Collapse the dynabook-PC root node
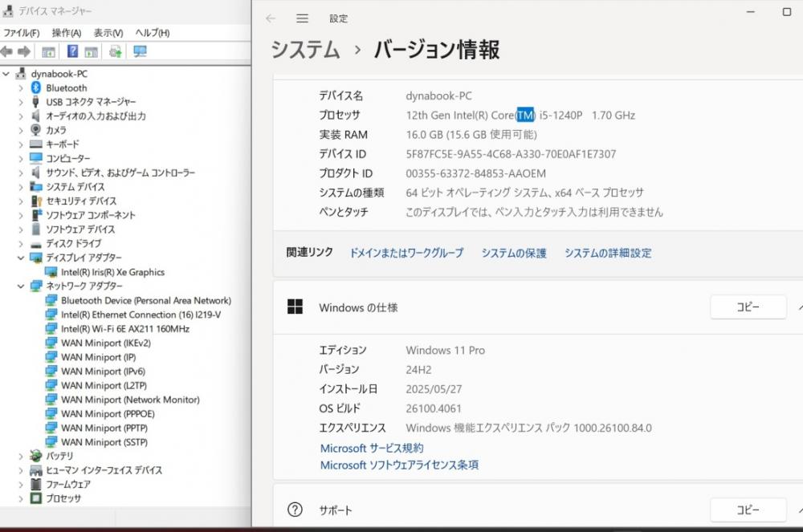 [6, 74]
